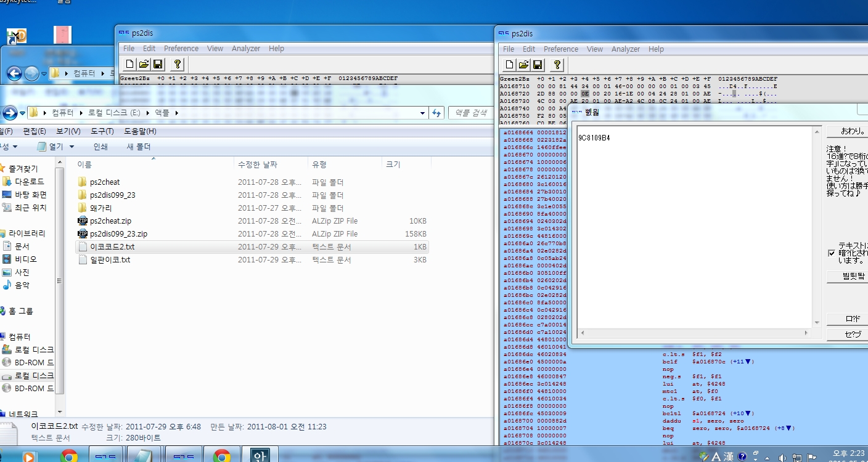Click the 인쇄 toolbar button in Explorer
Image resolution: width=868 pixels, height=462 pixels.
coord(100,147)
